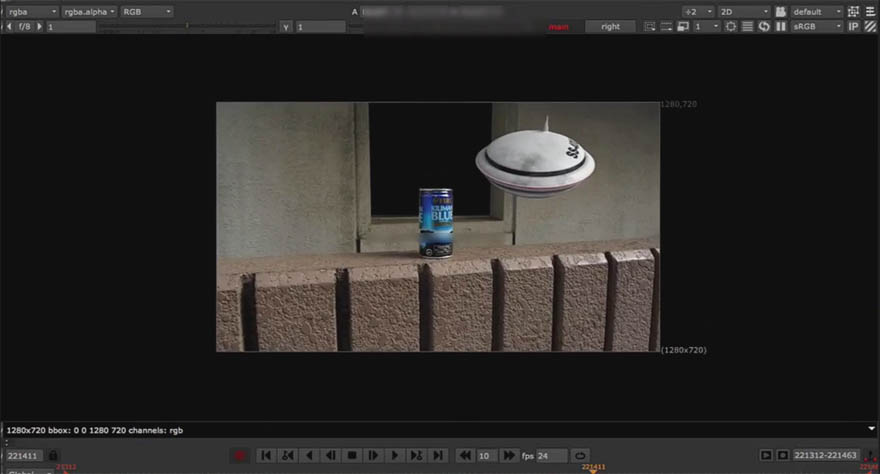The image size is (880, 474).
Task: Click the flipbook play icon
Action: 766,455
